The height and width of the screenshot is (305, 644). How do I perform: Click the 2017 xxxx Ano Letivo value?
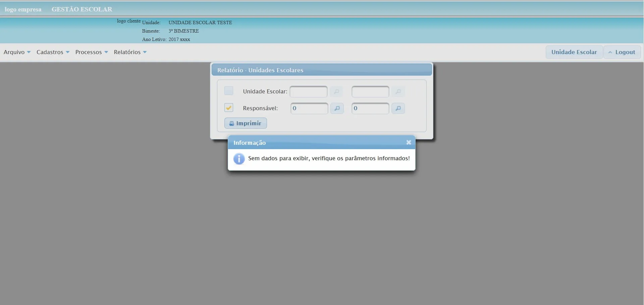pos(179,39)
